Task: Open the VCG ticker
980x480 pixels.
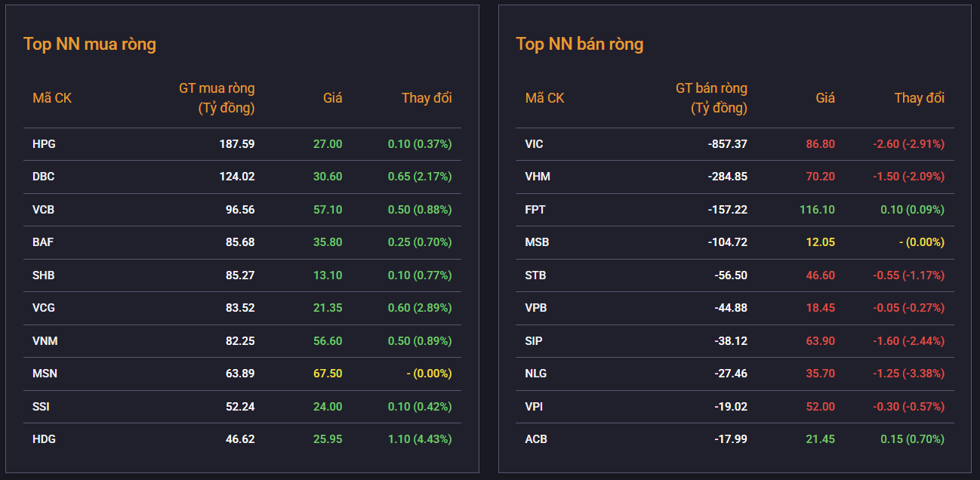Action: coord(44,308)
